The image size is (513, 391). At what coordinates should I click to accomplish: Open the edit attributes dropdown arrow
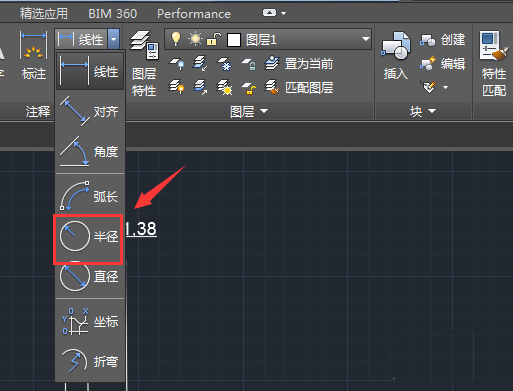pos(446,88)
